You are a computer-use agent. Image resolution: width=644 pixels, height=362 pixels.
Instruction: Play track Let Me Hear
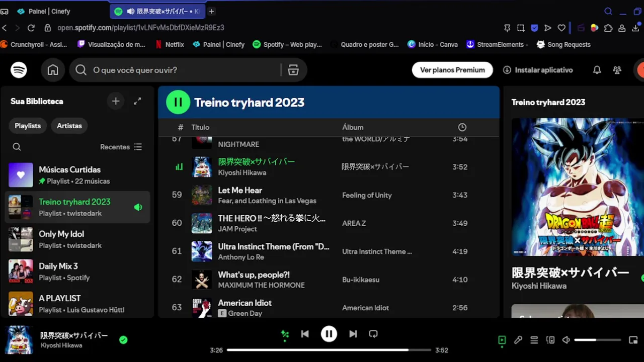pos(240,190)
